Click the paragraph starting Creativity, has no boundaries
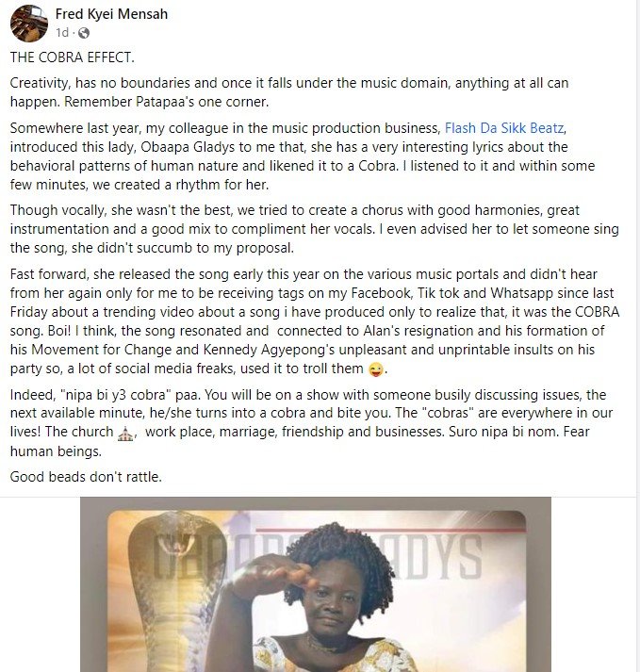The height and width of the screenshot is (672, 640). [x=289, y=92]
